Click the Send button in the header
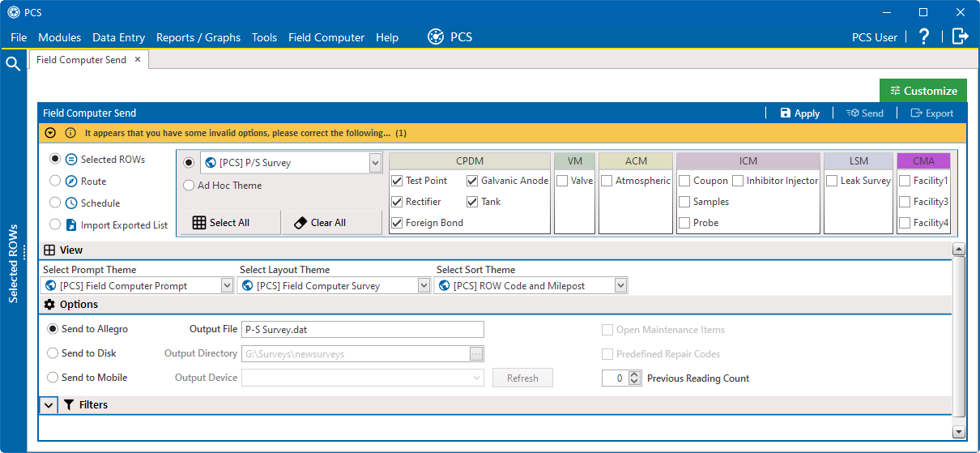980x453 pixels. coord(865,113)
